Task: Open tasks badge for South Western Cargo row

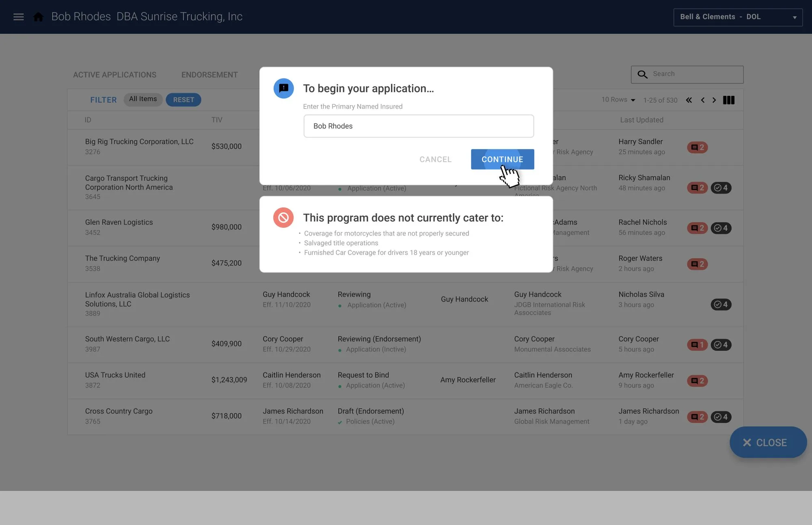Action: point(721,344)
